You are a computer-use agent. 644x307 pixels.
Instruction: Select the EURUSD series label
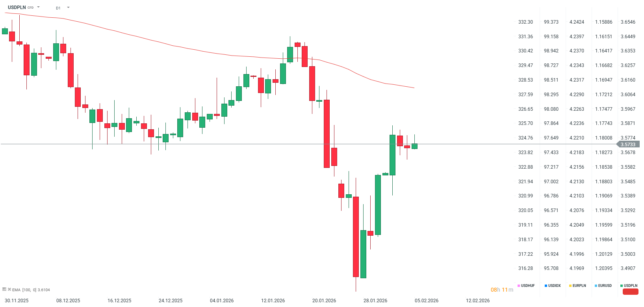(605, 286)
